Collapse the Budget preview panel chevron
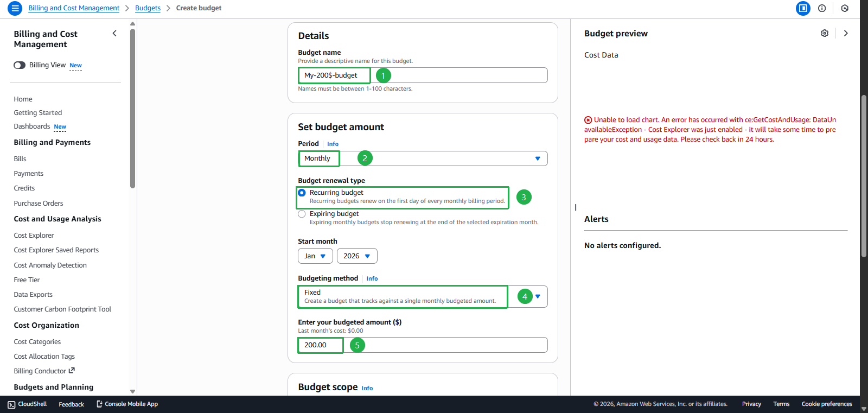Viewport: 868px width, 413px height. (845, 33)
